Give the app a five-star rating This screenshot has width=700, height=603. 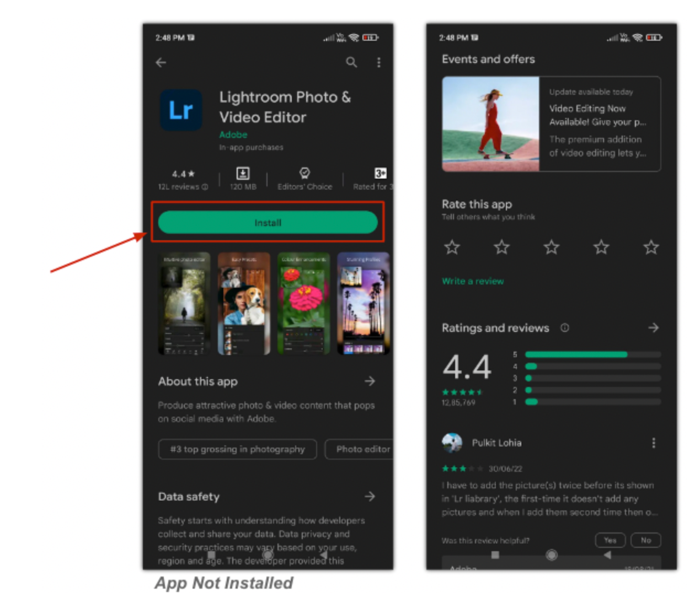(x=650, y=247)
